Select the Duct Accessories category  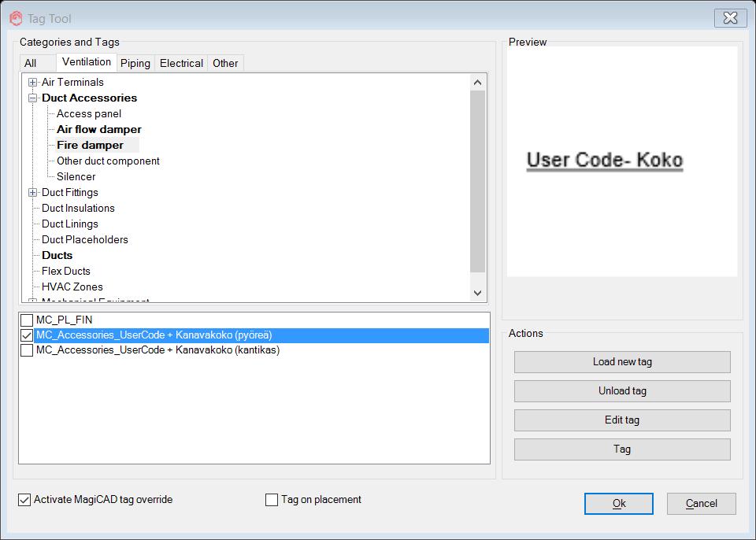[x=90, y=98]
